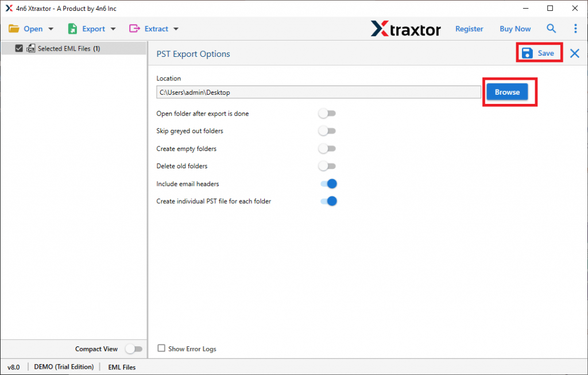Screen dimensions: 588x375
Task: Minimize the Xtraxtor window
Action: (526, 8)
